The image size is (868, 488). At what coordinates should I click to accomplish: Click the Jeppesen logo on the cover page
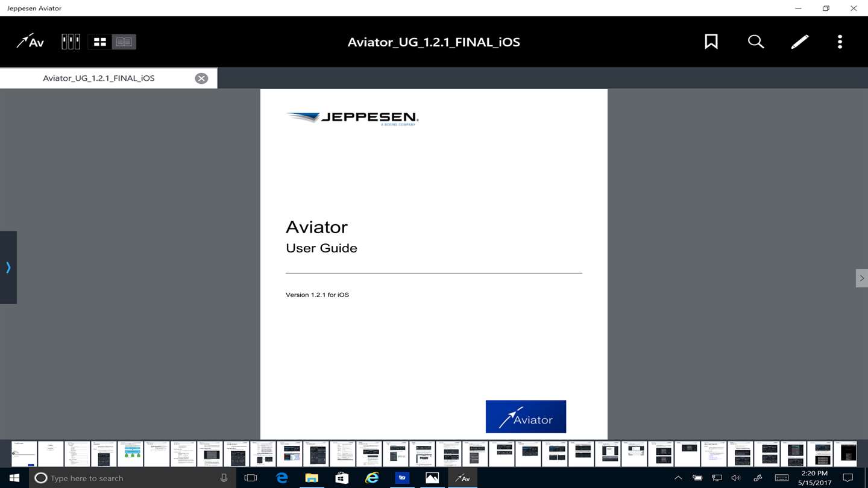coord(353,118)
